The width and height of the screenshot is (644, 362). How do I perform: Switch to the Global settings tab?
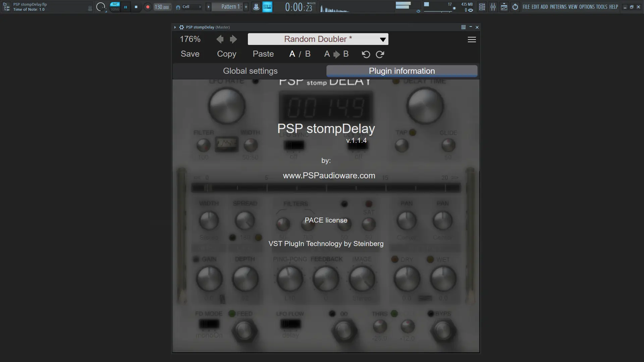250,71
